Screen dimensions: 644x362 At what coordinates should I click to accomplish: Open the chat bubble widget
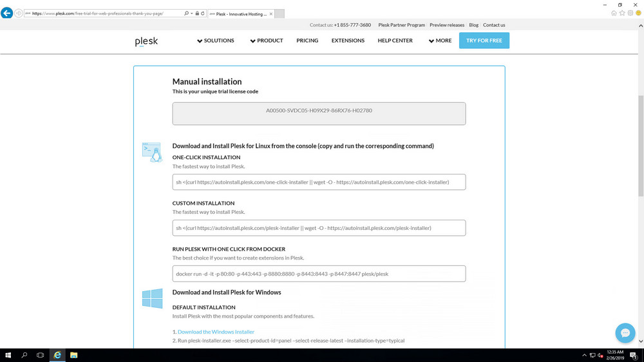pyautogui.click(x=625, y=333)
